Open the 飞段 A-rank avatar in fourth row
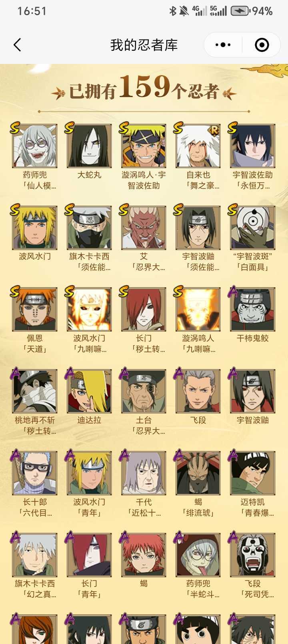The height and width of the screenshot is (644, 288). pyautogui.click(x=198, y=391)
